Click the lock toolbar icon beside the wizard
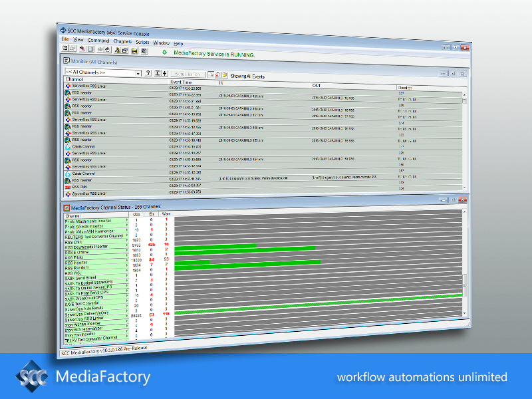 point(125,51)
